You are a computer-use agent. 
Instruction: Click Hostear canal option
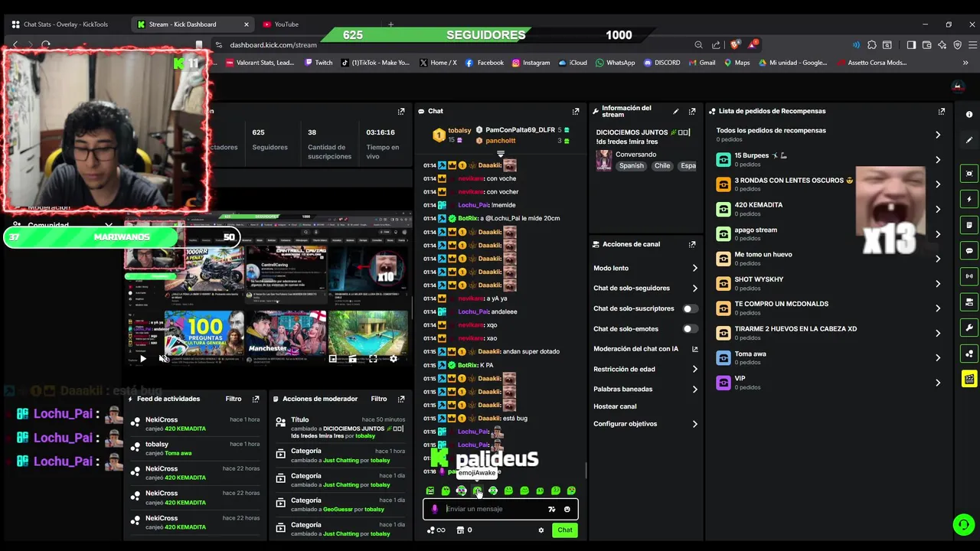[615, 406]
